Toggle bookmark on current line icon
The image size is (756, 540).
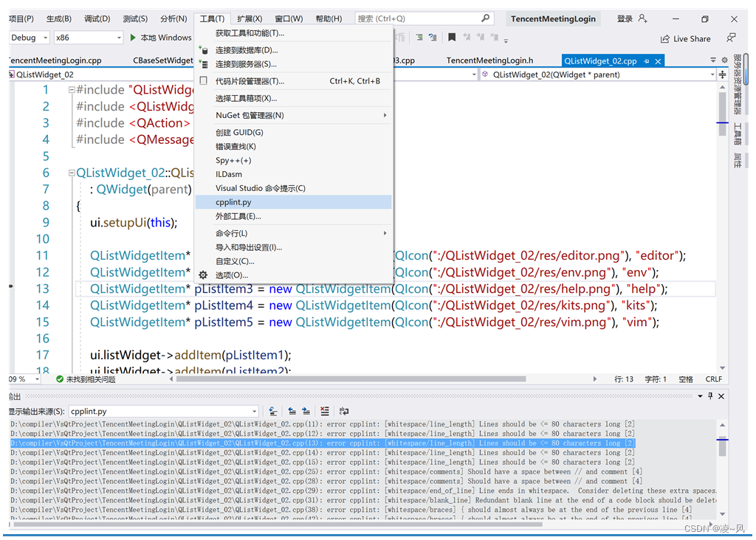(452, 37)
